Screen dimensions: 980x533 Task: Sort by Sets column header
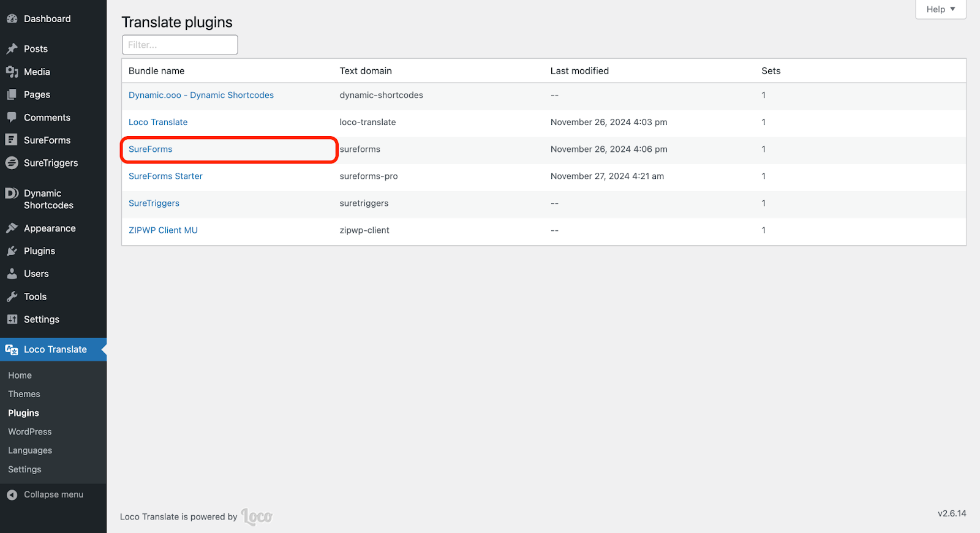click(771, 71)
